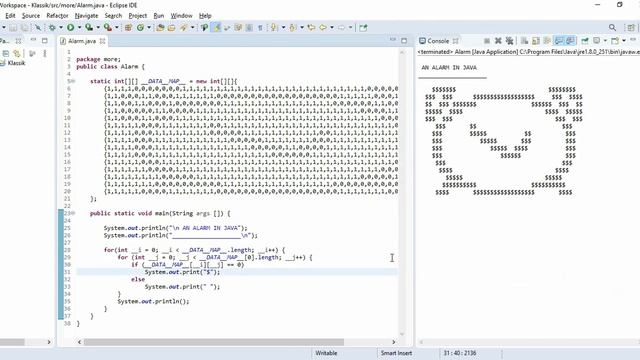Toggle Show Console When Standard Error Changes
Screen dimensions: 640x360
pyautogui.click(x=570, y=41)
